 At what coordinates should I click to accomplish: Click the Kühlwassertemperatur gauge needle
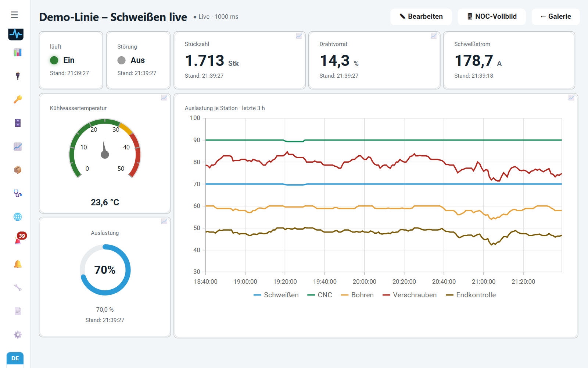click(x=104, y=150)
